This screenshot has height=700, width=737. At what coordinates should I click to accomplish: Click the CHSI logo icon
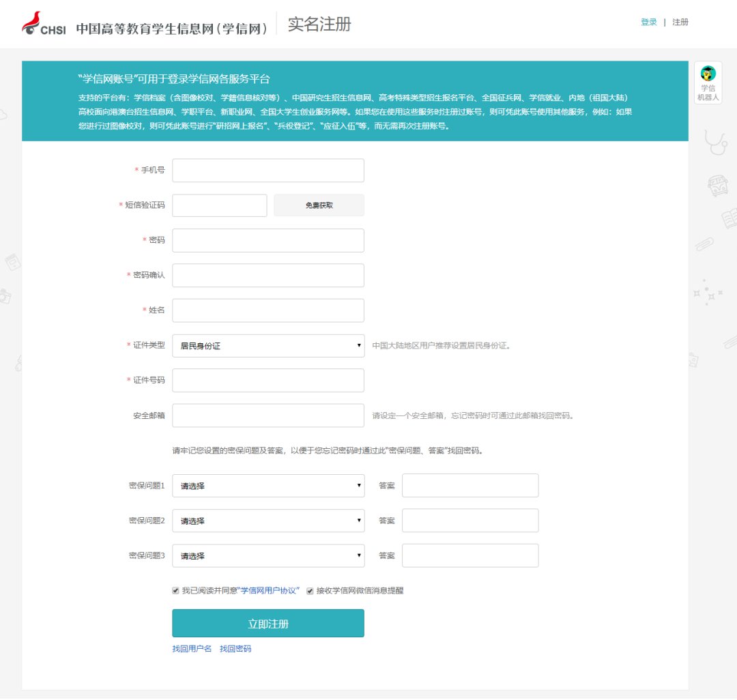click(x=43, y=23)
